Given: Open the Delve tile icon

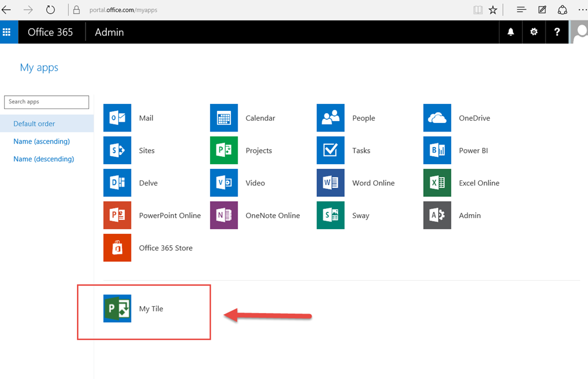Looking at the screenshot, I should pos(117,183).
